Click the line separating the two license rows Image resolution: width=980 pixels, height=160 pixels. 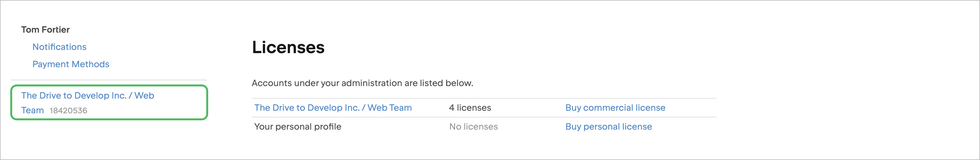[x=483, y=117]
